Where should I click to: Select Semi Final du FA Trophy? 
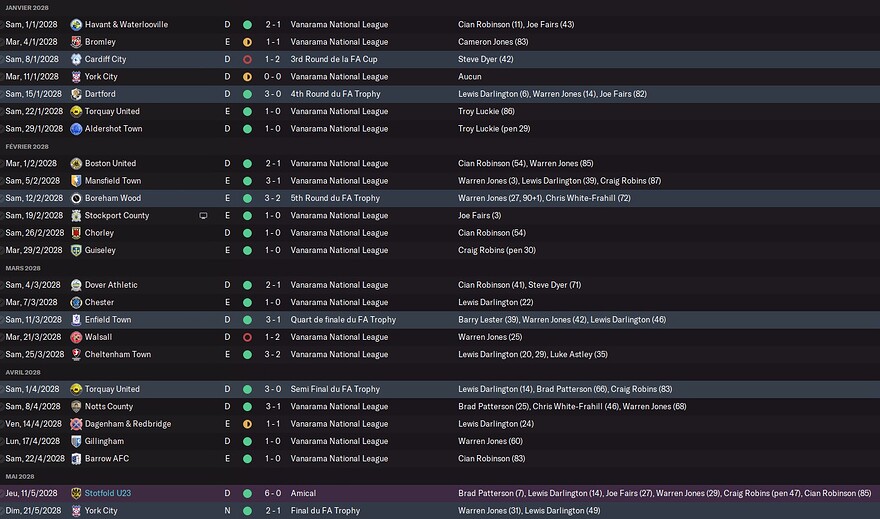tap(335, 389)
